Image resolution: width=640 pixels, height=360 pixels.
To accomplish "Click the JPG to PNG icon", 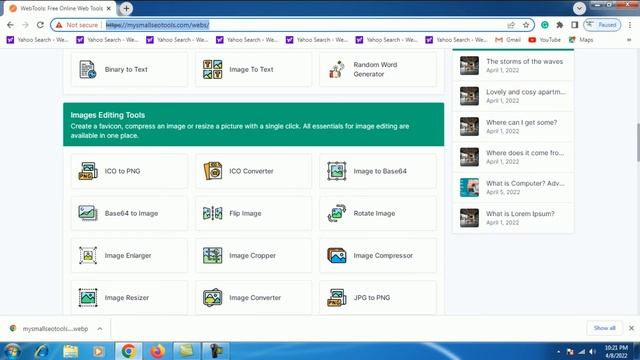I will pyautogui.click(x=337, y=298).
